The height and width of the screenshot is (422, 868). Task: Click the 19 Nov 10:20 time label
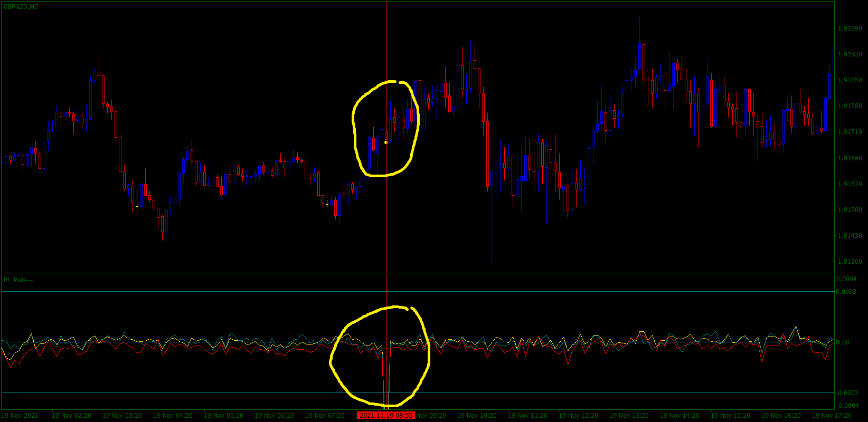[477, 416]
